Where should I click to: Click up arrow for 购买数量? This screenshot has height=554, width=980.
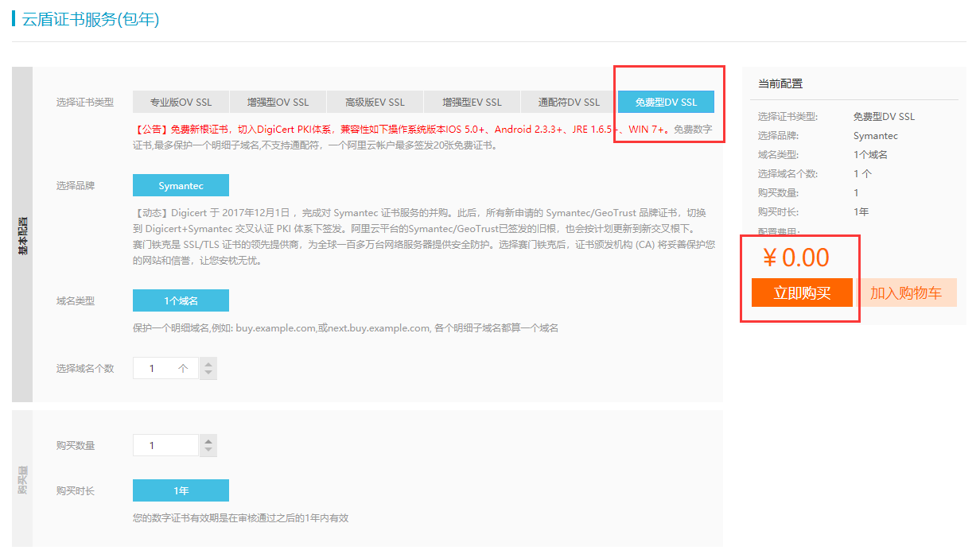click(208, 440)
